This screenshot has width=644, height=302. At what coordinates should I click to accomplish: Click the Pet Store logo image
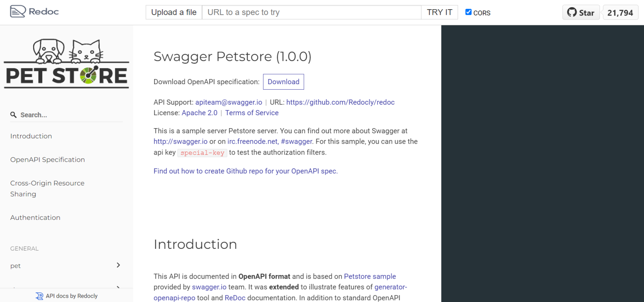pyautogui.click(x=66, y=63)
